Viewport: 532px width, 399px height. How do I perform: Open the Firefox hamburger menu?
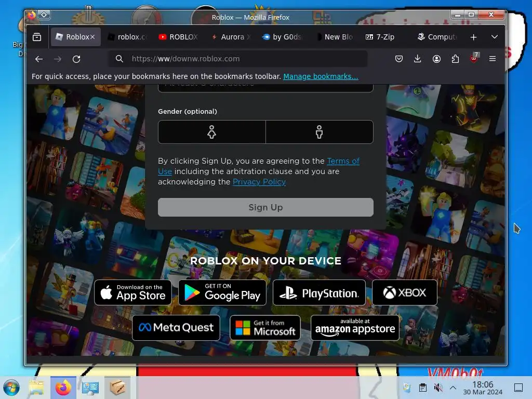tap(493, 59)
